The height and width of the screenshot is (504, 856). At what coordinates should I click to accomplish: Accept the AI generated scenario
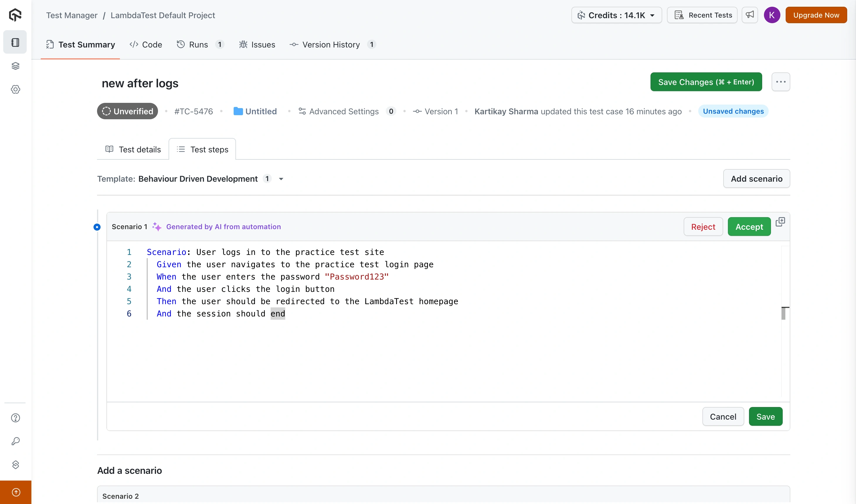click(x=749, y=227)
